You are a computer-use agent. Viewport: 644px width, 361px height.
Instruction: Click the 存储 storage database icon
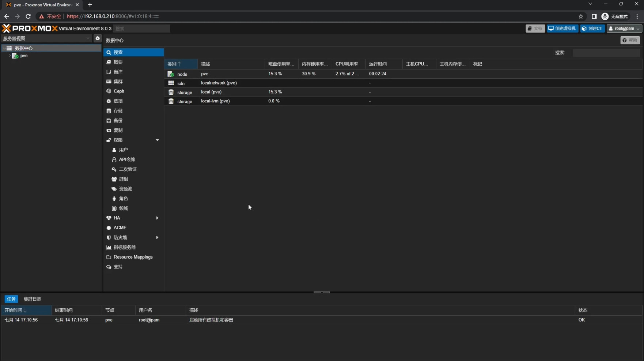[109, 111]
